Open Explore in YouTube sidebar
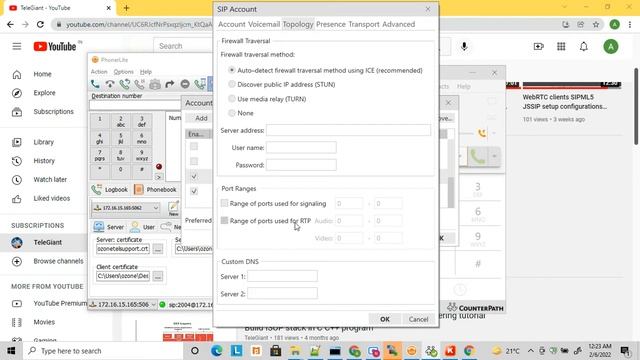Screen dimensions: 640x360 pos(44,93)
